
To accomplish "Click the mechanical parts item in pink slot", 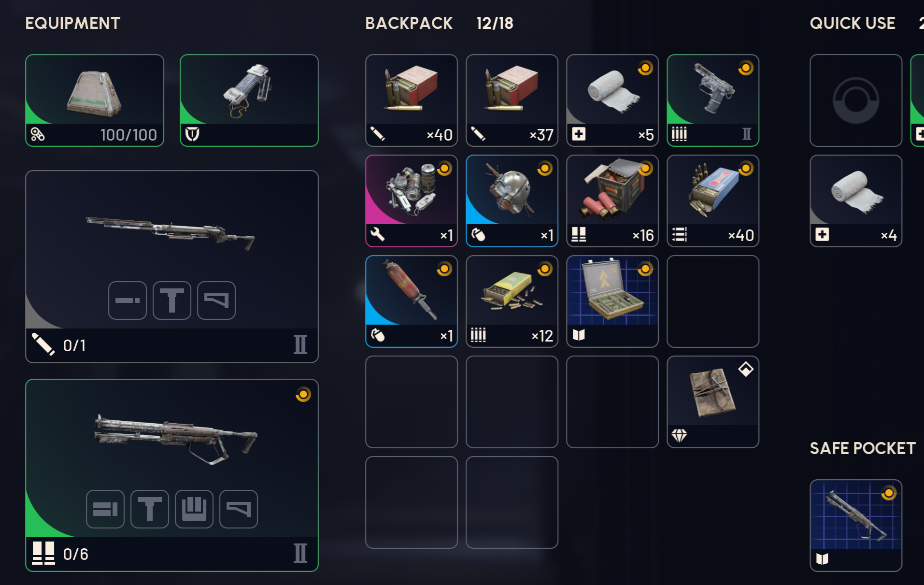I will click(x=412, y=201).
